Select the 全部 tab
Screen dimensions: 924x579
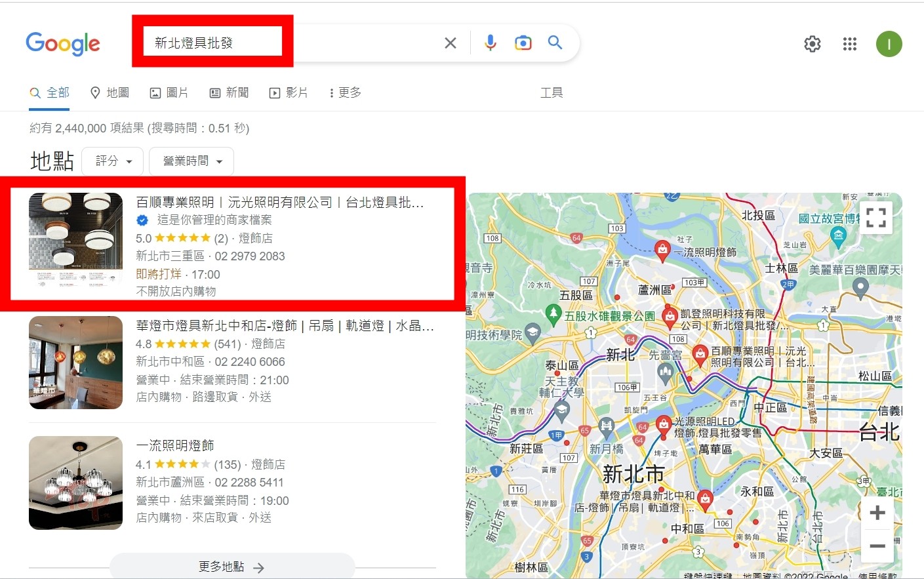[50, 92]
